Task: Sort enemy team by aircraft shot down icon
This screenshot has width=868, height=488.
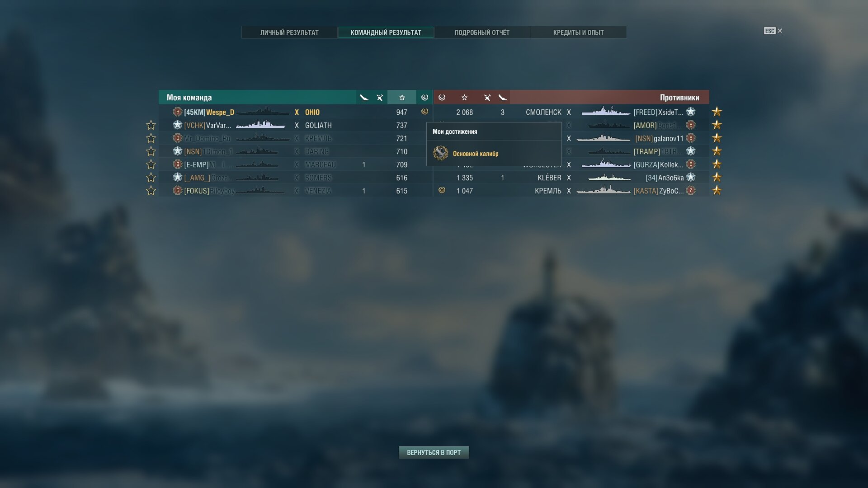Action: coord(502,98)
